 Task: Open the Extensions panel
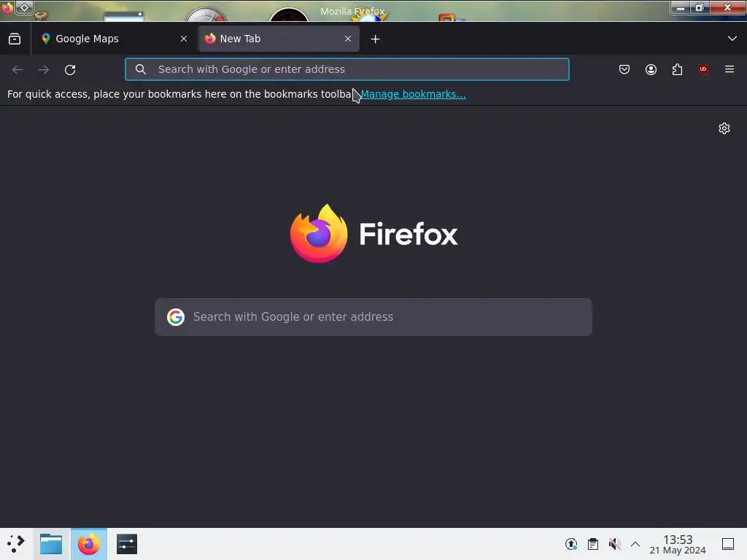tap(677, 69)
